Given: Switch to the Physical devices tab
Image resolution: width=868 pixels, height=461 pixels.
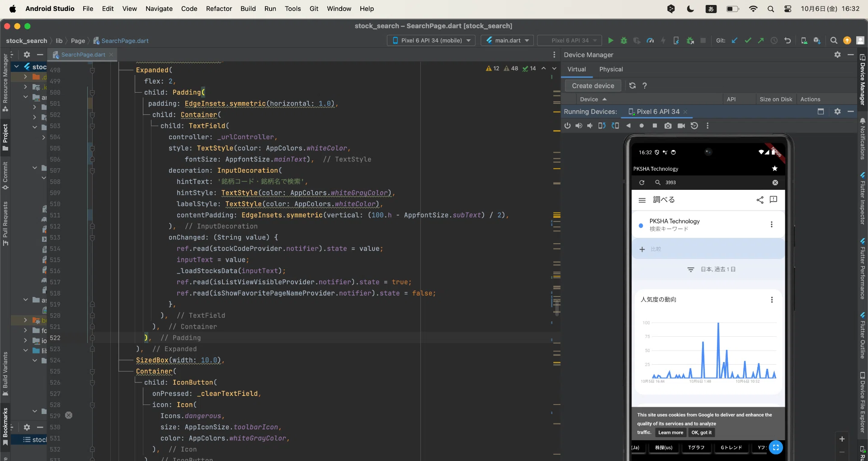Looking at the screenshot, I should pyautogui.click(x=611, y=69).
